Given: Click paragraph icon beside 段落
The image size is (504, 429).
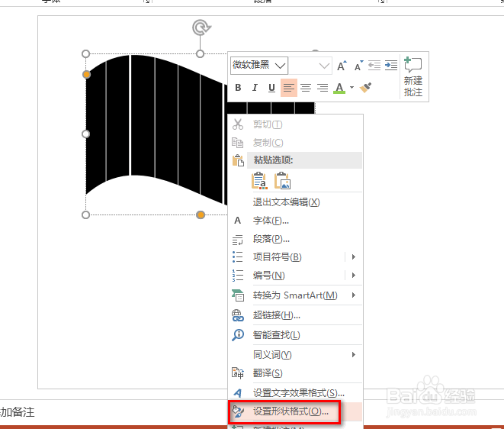Looking at the screenshot, I should pos(238,240).
